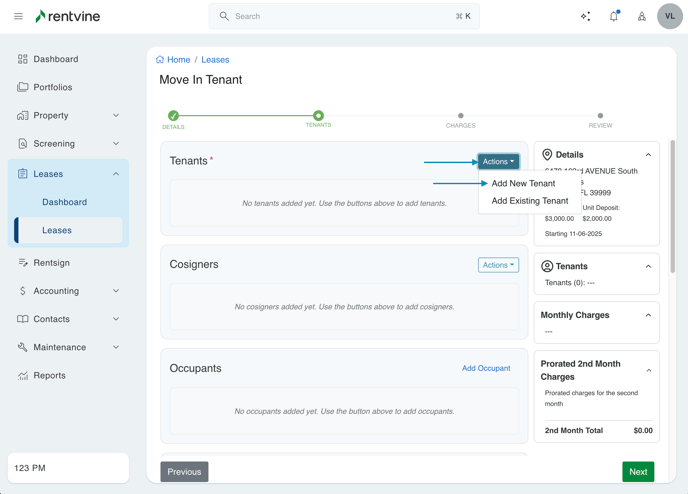Click the VL user avatar
Image resolution: width=688 pixels, height=494 pixels.
pyautogui.click(x=669, y=16)
